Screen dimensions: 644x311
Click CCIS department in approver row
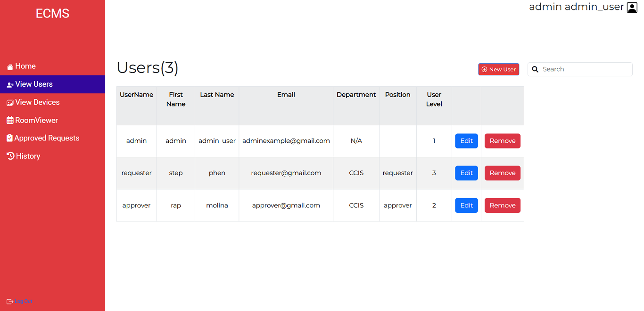click(356, 205)
